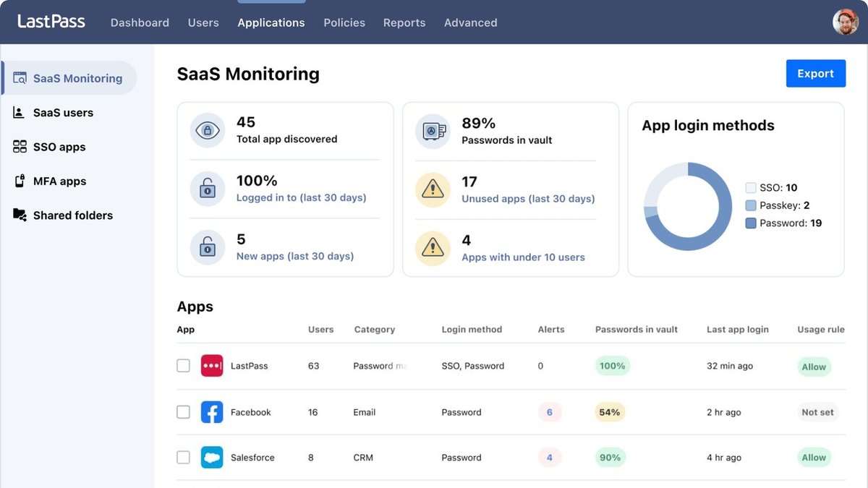The image size is (868, 488).
Task: Open the Dashboard tab
Action: click(x=140, y=22)
